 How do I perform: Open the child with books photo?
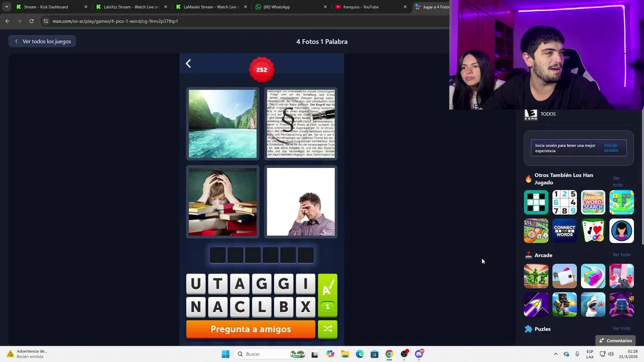(222, 202)
